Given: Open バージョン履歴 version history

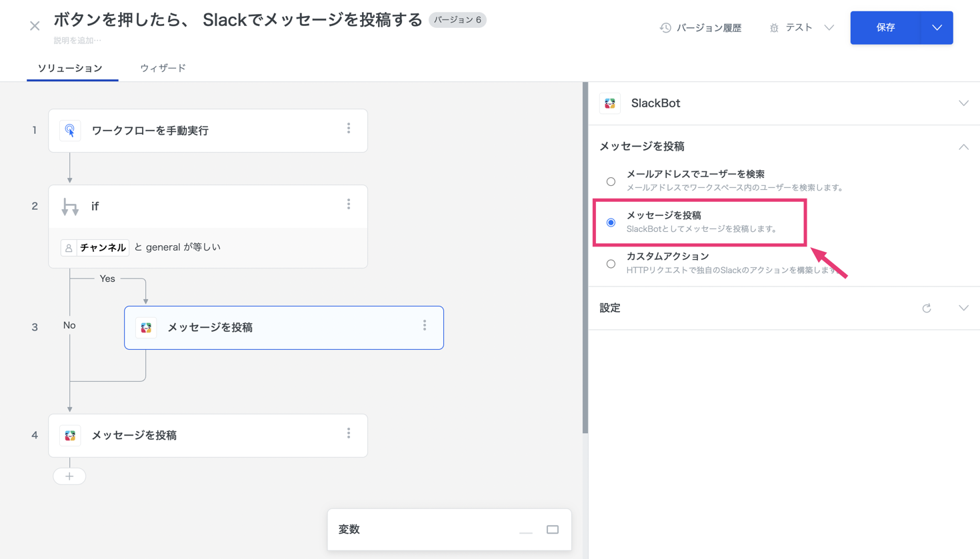Looking at the screenshot, I should pyautogui.click(x=701, y=28).
